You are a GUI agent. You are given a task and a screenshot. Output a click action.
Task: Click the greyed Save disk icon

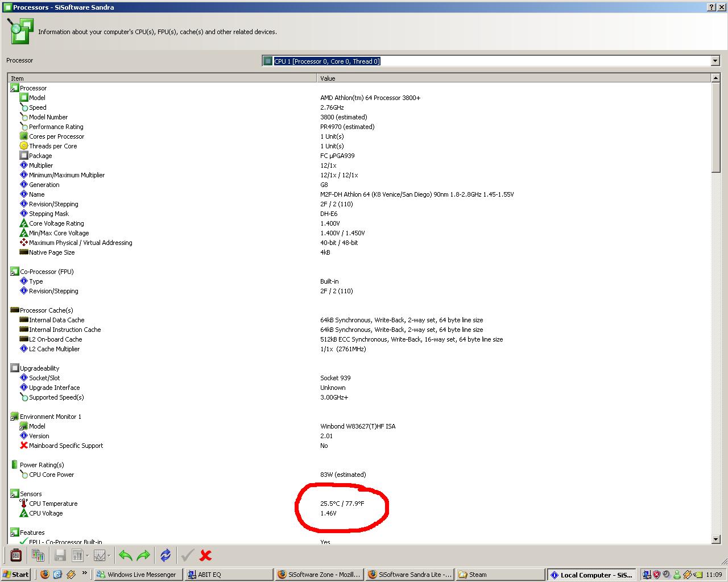(60, 555)
